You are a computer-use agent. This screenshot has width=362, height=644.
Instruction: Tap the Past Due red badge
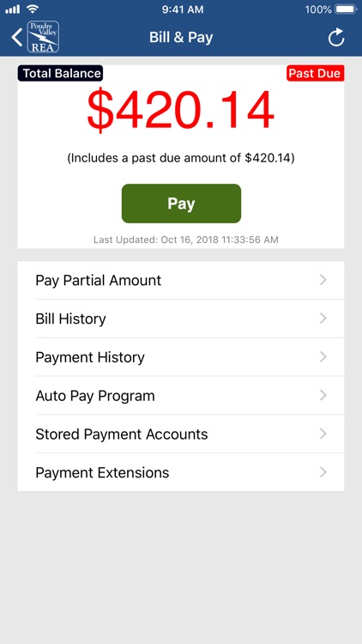pos(315,73)
